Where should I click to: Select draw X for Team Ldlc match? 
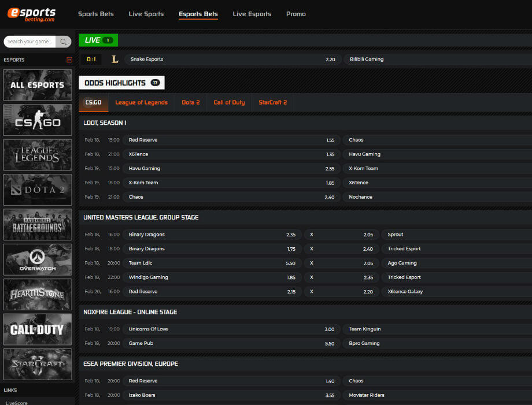click(312, 263)
